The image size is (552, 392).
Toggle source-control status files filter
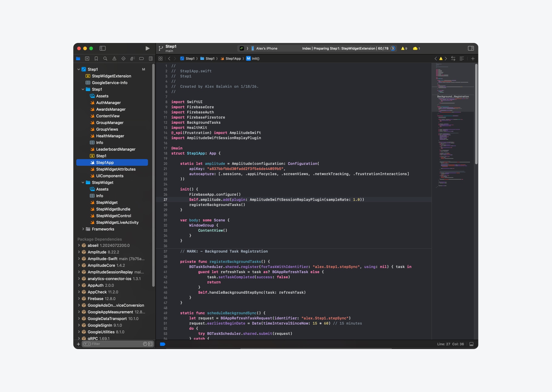[x=150, y=344]
